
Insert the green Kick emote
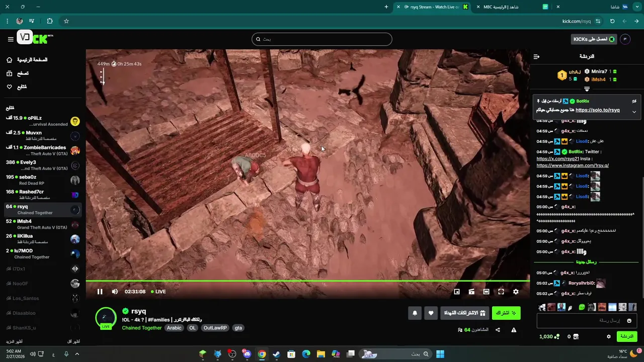(x=582, y=307)
